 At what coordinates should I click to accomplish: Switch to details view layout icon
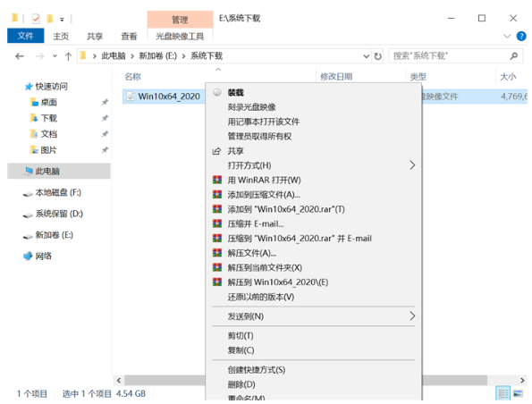click(x=503, y=393)
